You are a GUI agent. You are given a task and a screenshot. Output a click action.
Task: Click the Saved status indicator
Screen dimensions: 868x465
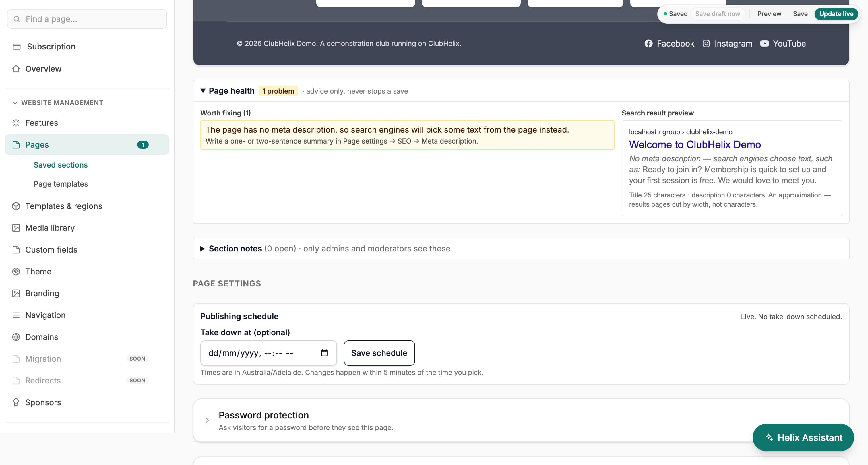675,14
